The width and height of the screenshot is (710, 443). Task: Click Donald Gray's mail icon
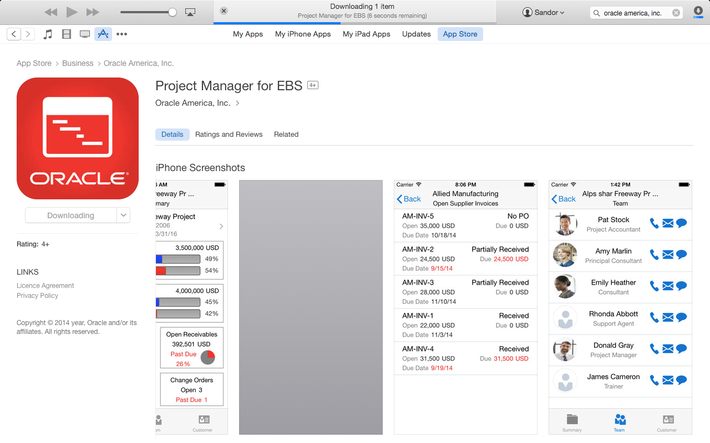(x=668, y=349)
